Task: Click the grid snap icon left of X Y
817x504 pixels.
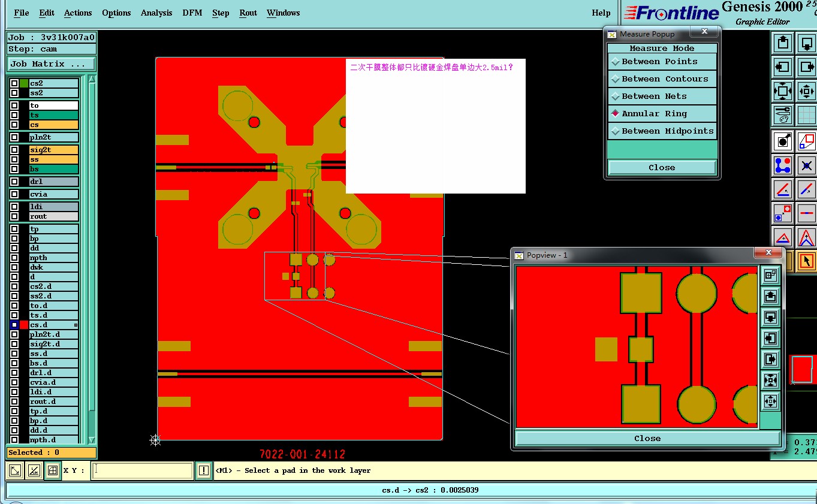Action: (53, 470)
